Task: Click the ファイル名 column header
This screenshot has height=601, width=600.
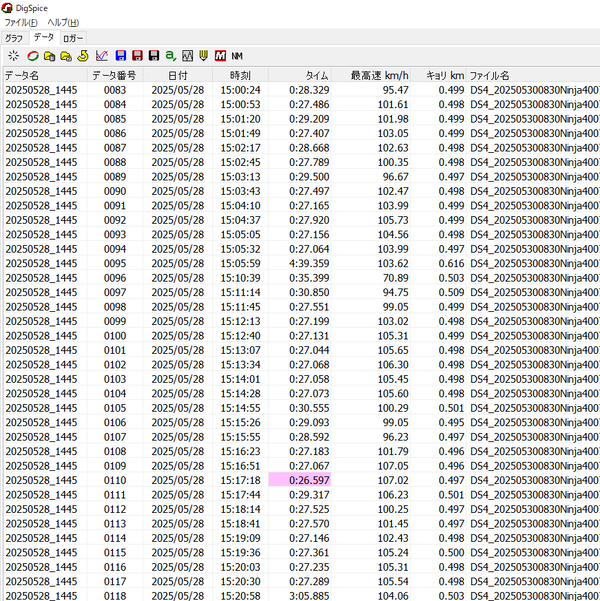Action: point(533,76)
